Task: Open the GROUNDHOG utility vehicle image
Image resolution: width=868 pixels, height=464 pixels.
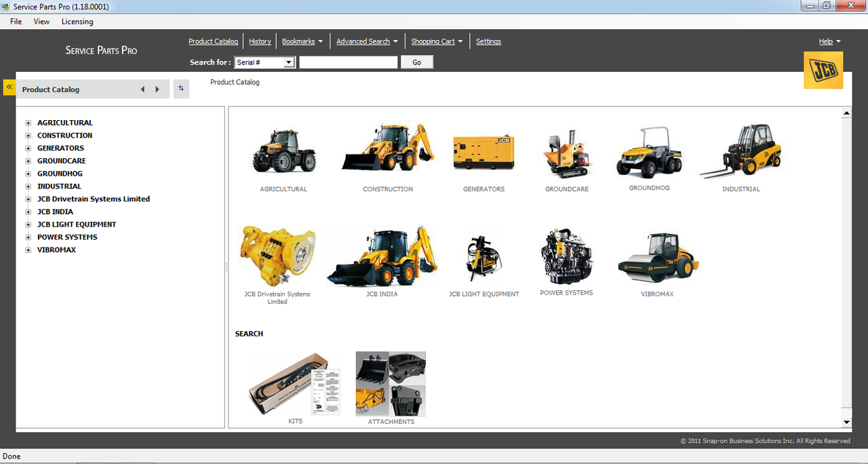Action: [x=649, y=152]
